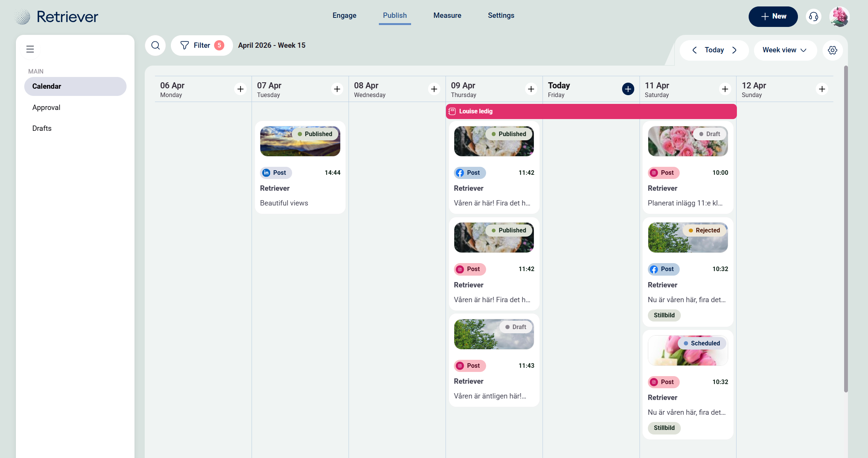The width and height of the screenshot is (868, 458).
Task: Jump to Today in calendar
Action: pyautogui.click(x=714, y=50)
